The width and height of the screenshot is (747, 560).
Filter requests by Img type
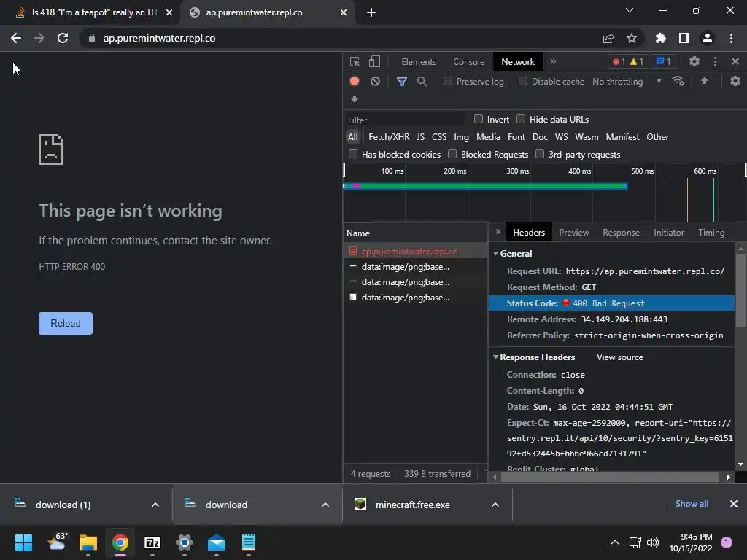point(461,136)
